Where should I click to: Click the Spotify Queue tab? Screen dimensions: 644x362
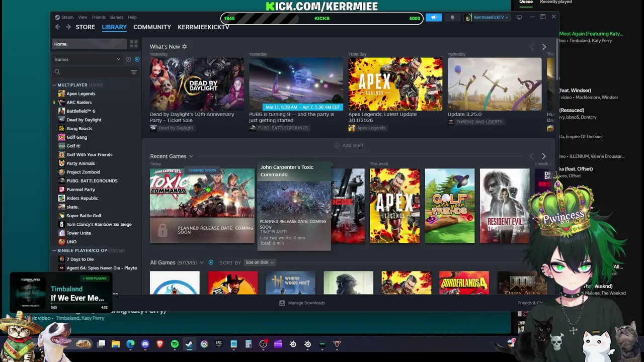tap(526, 2)
